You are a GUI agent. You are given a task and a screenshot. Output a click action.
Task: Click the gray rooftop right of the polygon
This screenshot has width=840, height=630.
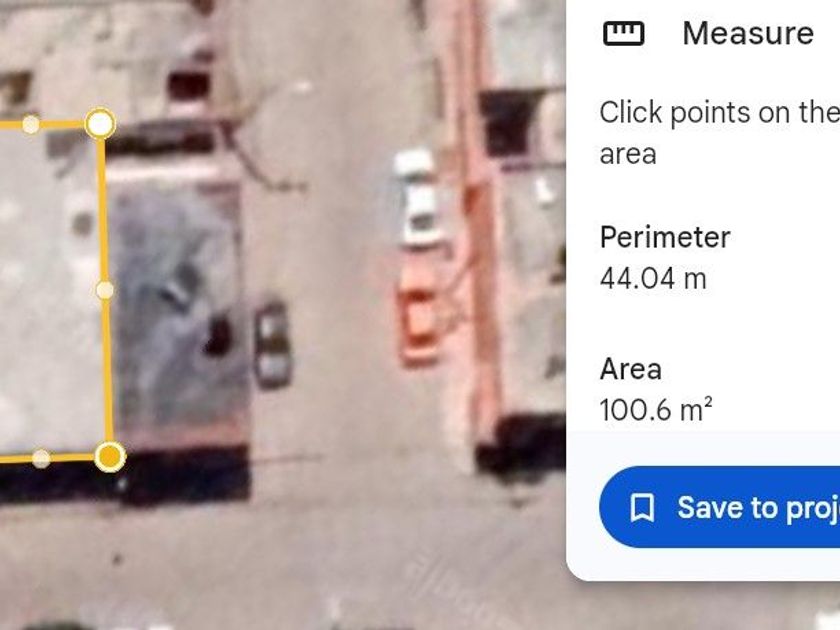177,305
